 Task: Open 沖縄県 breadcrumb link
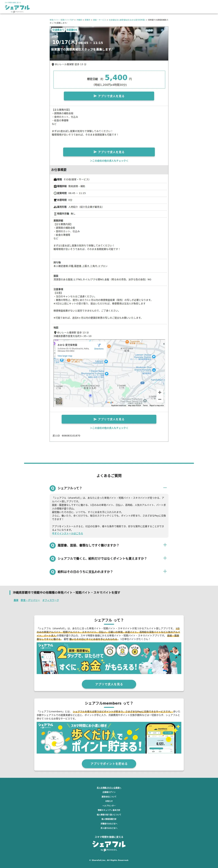tap(79, 20)
